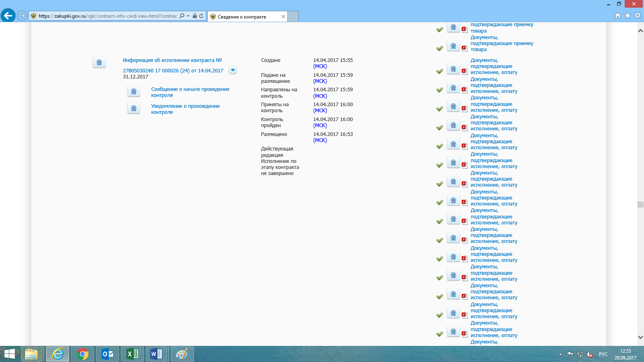This screenshot has height=362, width=644.
Task: Open Уведомление о прохождении контроля link
Action: point(185,109)
